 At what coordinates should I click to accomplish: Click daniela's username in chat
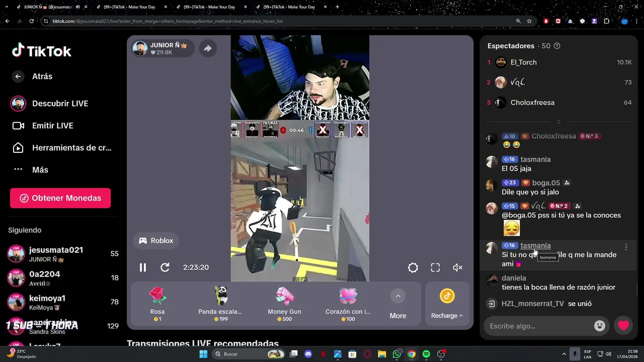pos(514,278)
